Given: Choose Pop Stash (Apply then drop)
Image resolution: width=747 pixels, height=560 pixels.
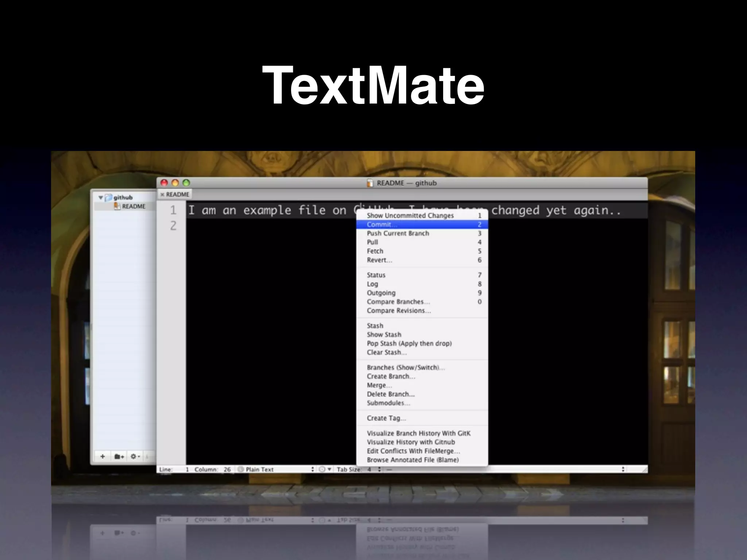Looking at the screenshot, I should [x=422, y=343].
